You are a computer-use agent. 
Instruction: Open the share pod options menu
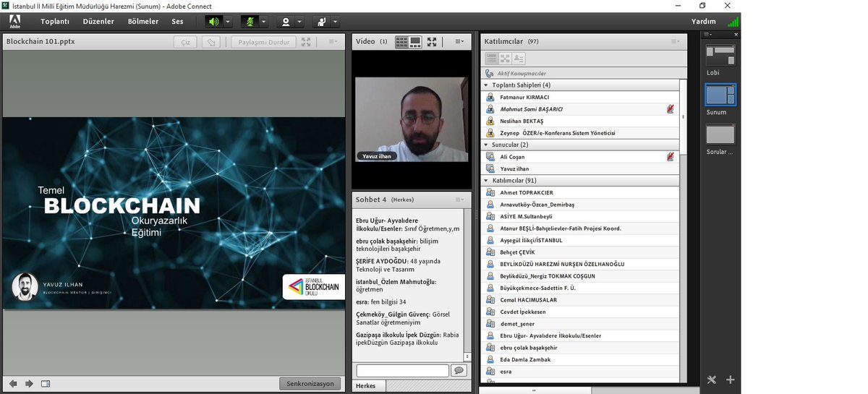pyautogui.click(x=333, y=42)
